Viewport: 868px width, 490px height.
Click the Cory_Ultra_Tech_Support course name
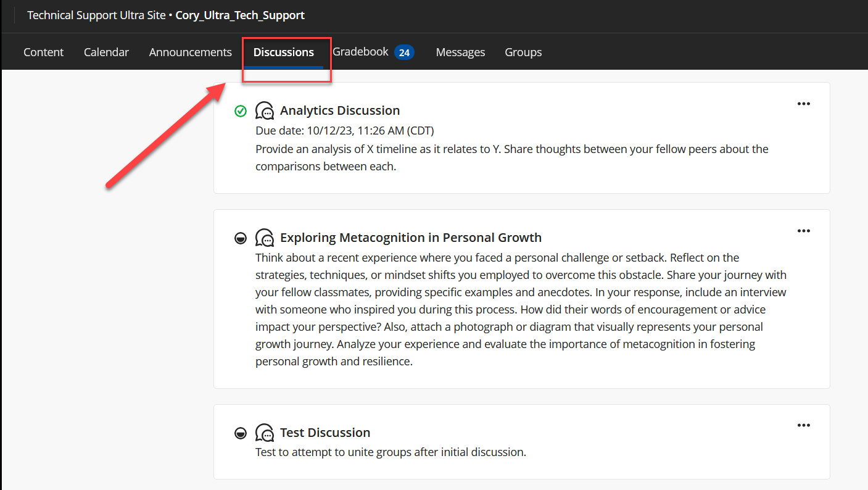click(x=240, y=15)
